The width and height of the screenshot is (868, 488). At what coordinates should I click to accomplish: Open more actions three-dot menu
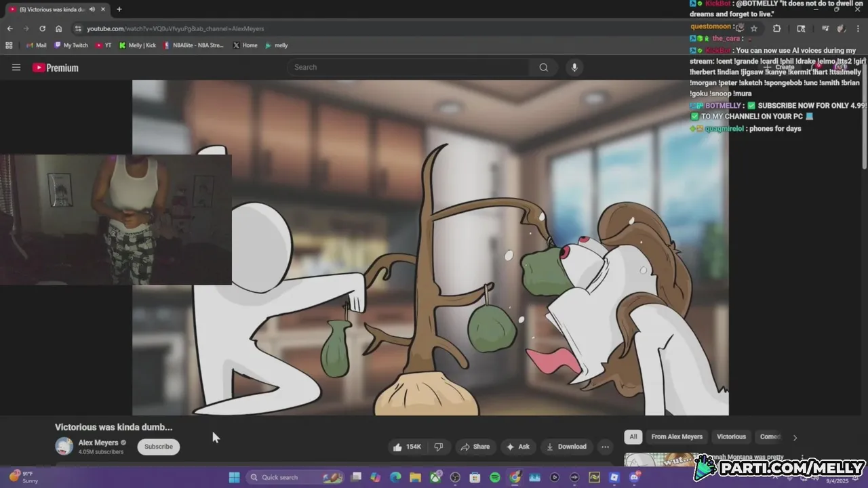(x=605, y=447)
